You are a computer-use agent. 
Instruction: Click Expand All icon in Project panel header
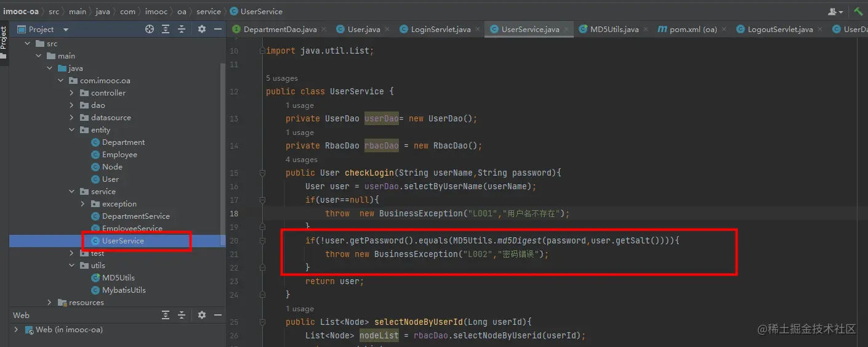[x=166, y=29]
